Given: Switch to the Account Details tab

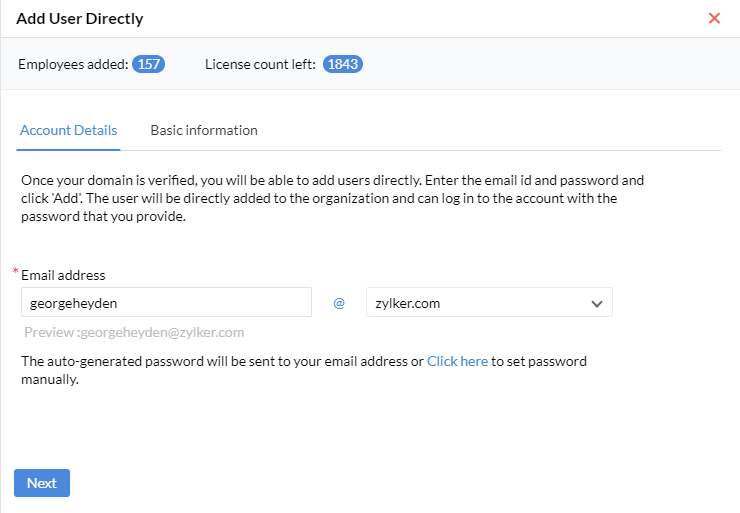Looking at the screenshot, I should (68, 130).
